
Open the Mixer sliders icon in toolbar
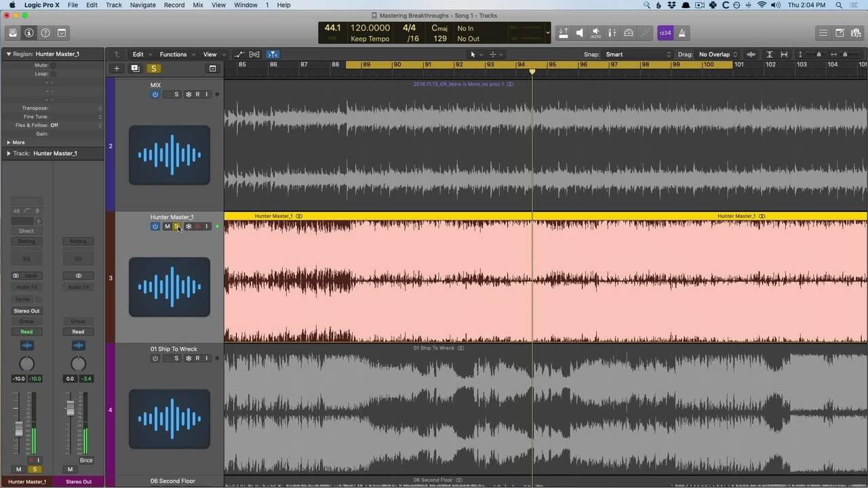(x=612, y=33)
